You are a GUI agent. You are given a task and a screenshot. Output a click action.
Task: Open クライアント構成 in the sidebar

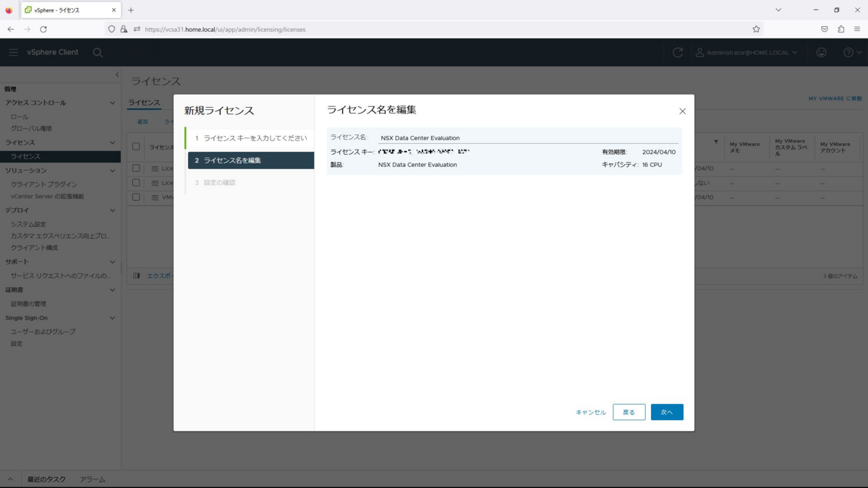pyautogui.click(x=34, y=247)
